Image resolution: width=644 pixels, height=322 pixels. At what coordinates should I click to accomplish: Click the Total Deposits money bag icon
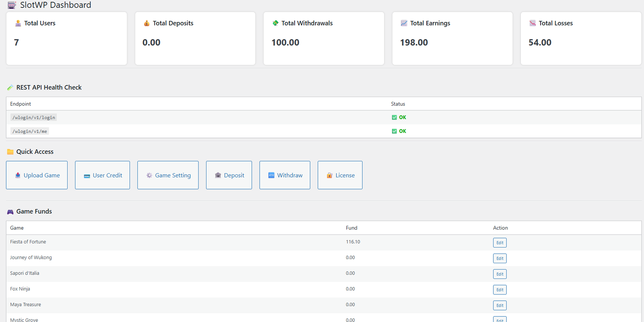[147, 23]
